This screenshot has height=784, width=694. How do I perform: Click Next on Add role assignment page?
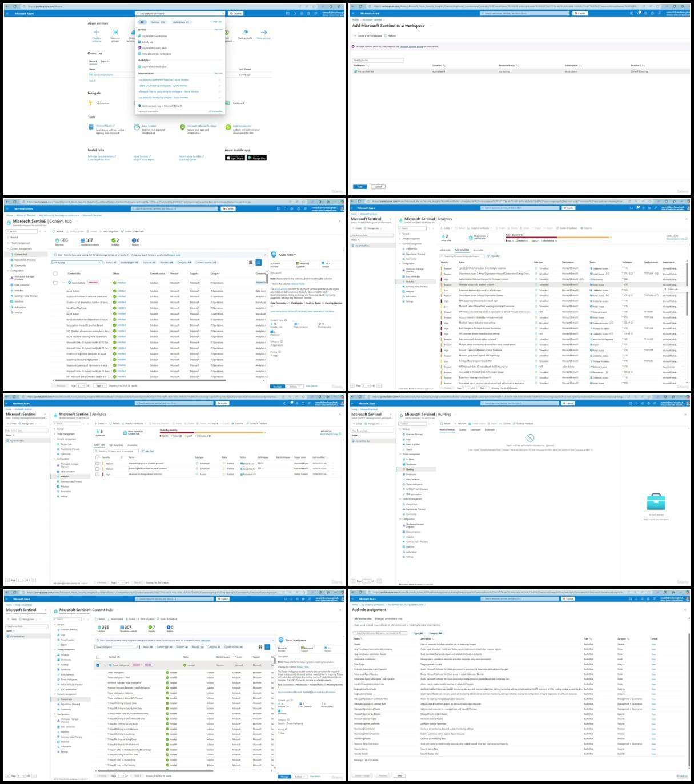point(399,775)
